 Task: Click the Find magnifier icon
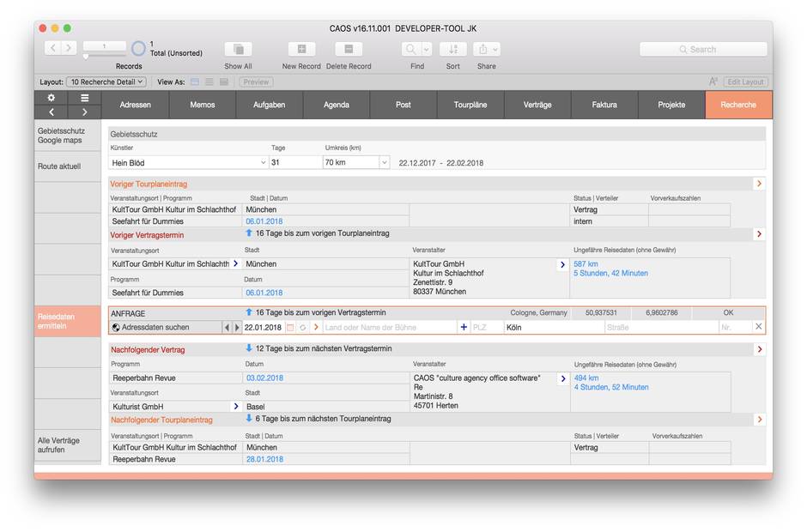410,49
